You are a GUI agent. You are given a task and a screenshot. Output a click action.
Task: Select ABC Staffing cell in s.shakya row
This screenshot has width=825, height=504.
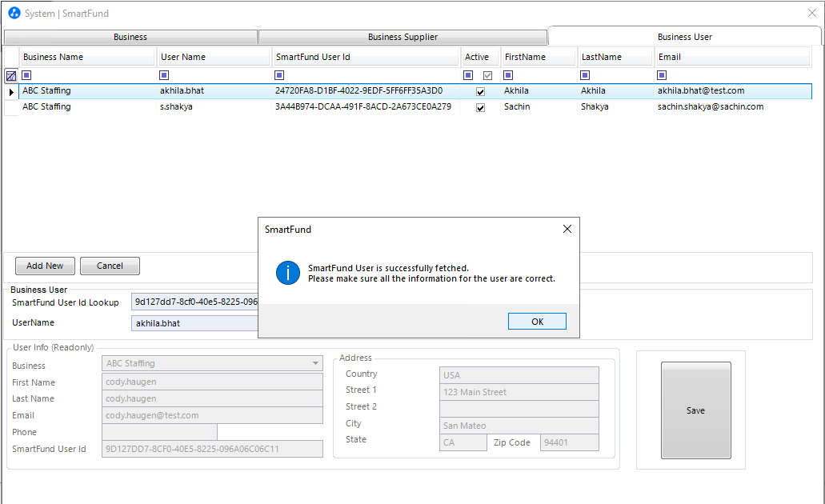(87, 106)
